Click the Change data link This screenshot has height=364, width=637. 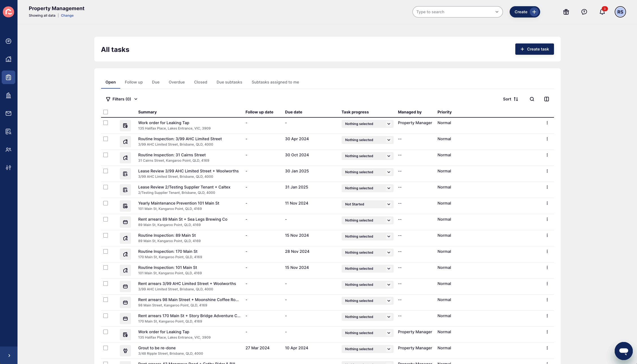(x=67, y=16)
